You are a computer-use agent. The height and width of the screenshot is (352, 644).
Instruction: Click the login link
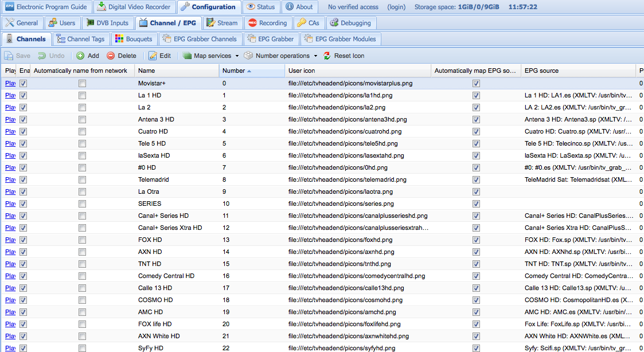pyautogui.click(x=396, y=7)
